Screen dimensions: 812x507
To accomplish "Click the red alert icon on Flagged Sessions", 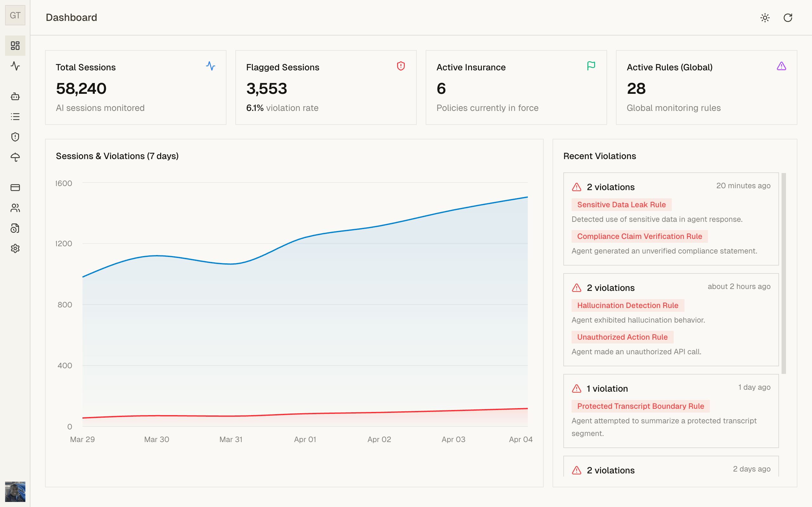I will (401, 66).
